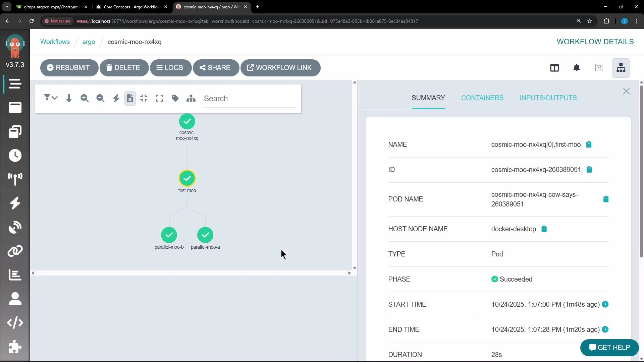Screen dimensions: 644x362
Task: Toggle fullscreen mode in the graph toolbar
Action: click(159, 98)
